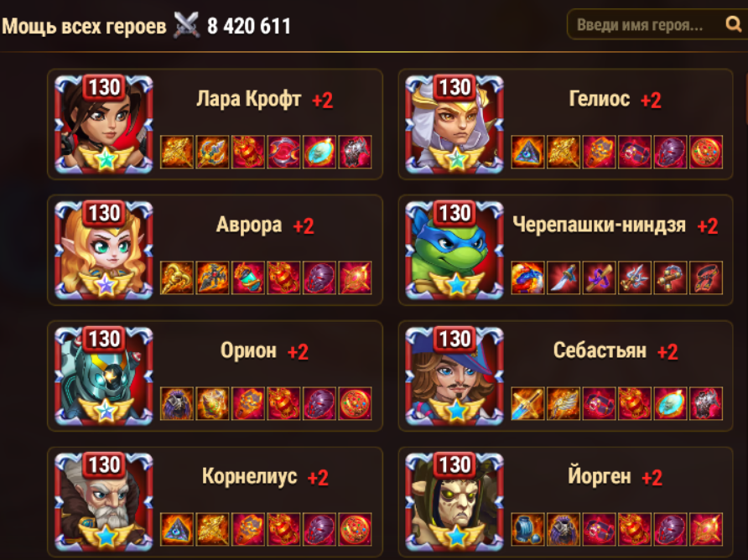
Task: Click the magnifier search icon
Action: pyautogui.click(x=733, y=23)
